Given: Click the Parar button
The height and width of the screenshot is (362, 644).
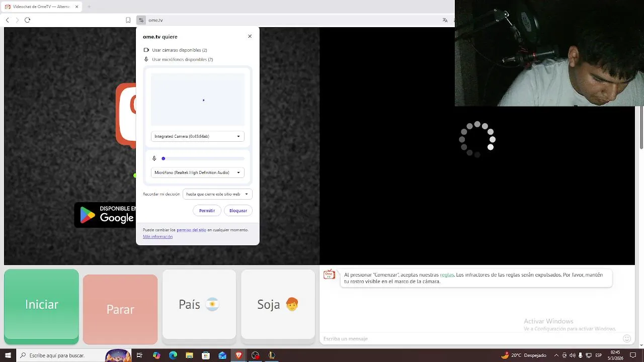Looking at the screenshot, I should point(120,309).
